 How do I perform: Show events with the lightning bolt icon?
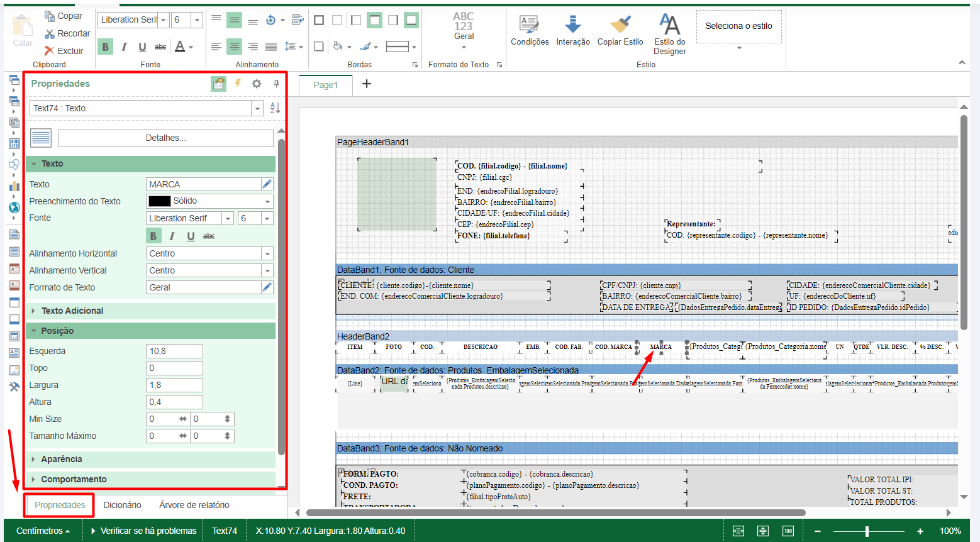click(238, 84)
